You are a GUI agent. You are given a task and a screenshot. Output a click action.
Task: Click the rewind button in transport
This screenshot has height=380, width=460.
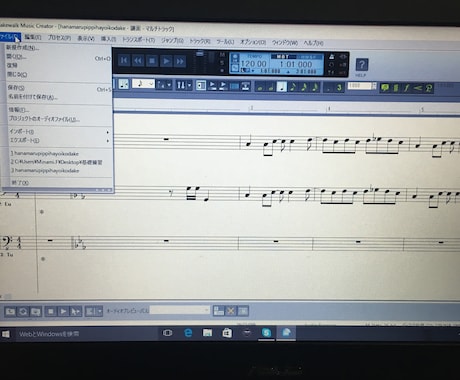(x=138, y=61)
